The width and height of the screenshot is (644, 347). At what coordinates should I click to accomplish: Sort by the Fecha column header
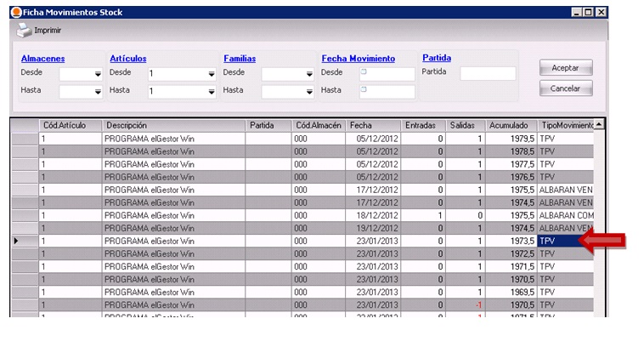pos(372,125)
